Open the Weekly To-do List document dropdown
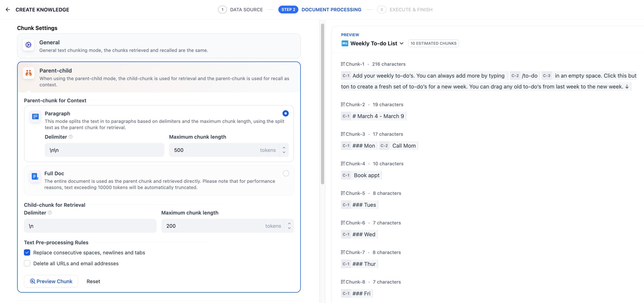Screen dimensions: 644x303 [401, 43]
